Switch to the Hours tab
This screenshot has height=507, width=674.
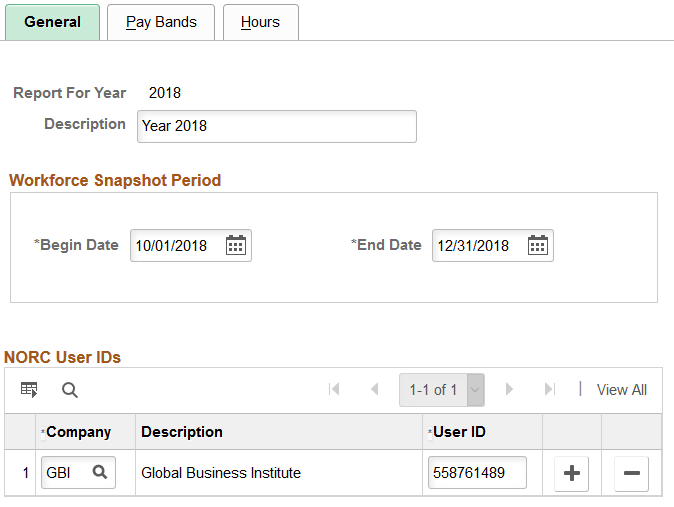tap(260, 22)
